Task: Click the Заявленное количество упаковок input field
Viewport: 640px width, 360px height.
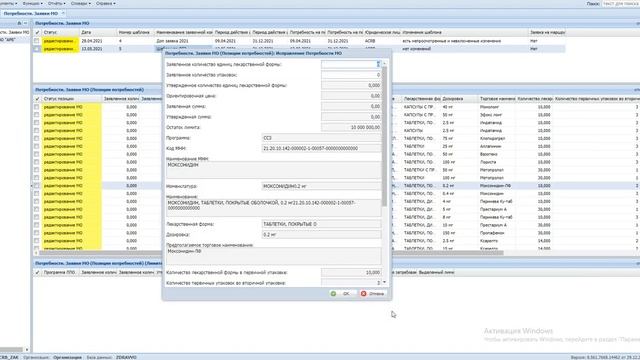Action: pos(351,75)
